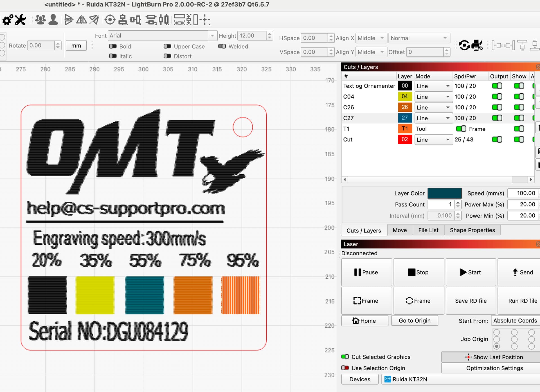Open Device Settings wrench-screwdriver icon
The width and height of the screenshot is (540, 392).
point(21,20)
